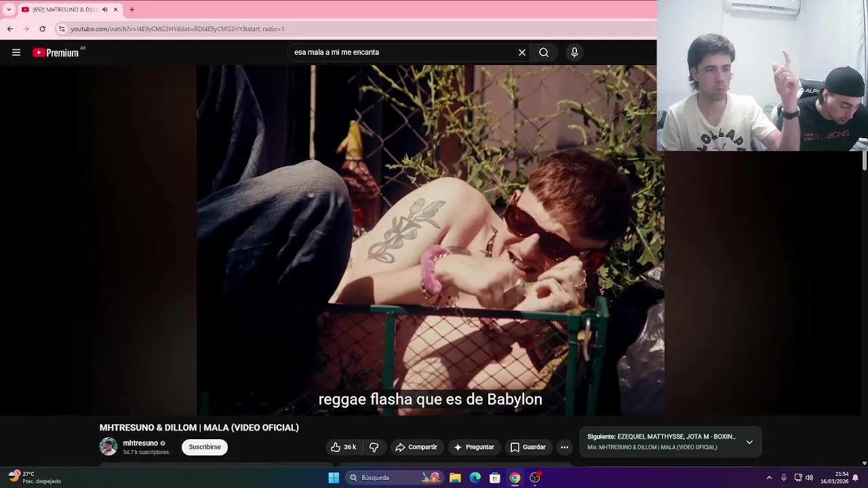
Task: View site information icon in address bar
Action: pyautogui.click(x=62, y=29)
